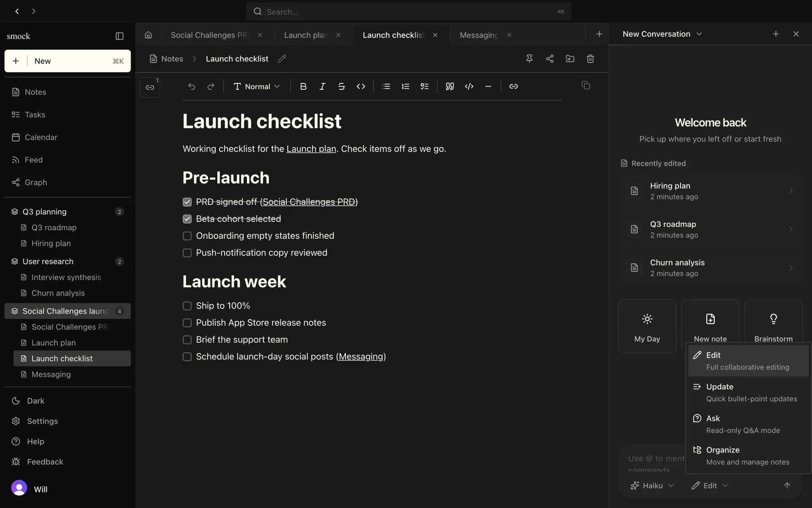
Task: Open Hiring plan recent card
Action: click(x=710, y=191)
